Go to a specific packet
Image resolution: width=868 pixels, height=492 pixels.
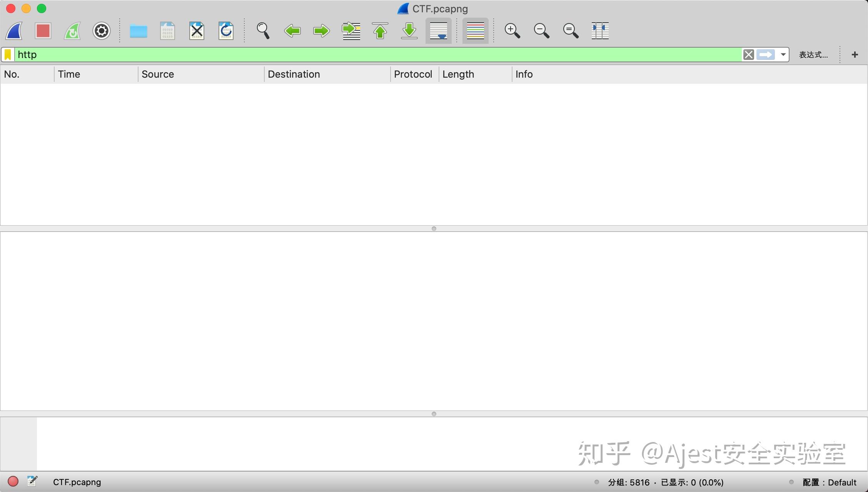point(351,31)
